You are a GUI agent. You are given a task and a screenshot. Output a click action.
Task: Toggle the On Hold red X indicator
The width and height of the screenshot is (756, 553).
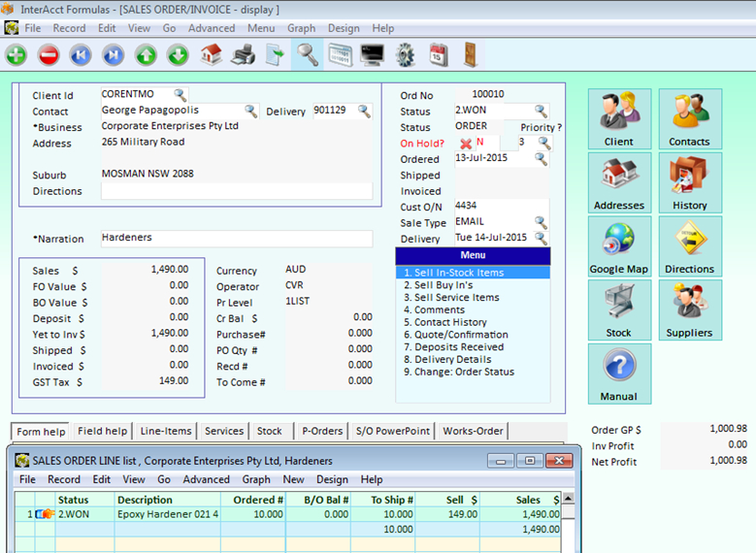tap(466, 144)
